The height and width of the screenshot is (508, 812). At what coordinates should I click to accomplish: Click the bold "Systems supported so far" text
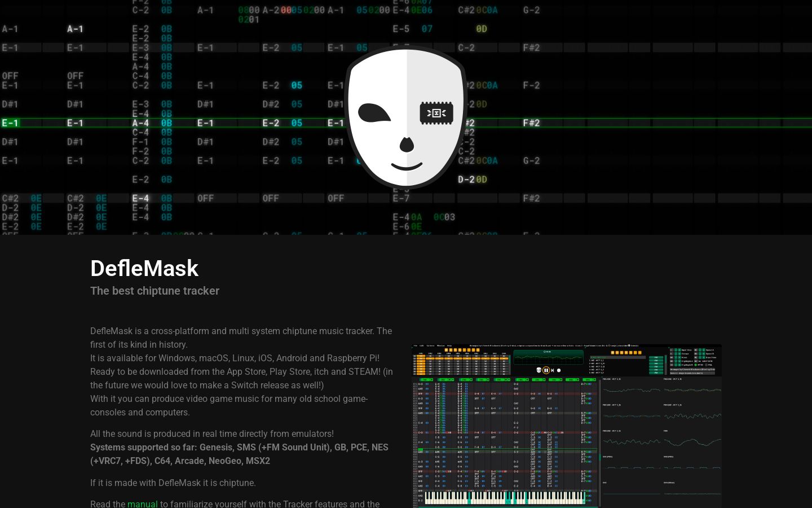(239, 454)
